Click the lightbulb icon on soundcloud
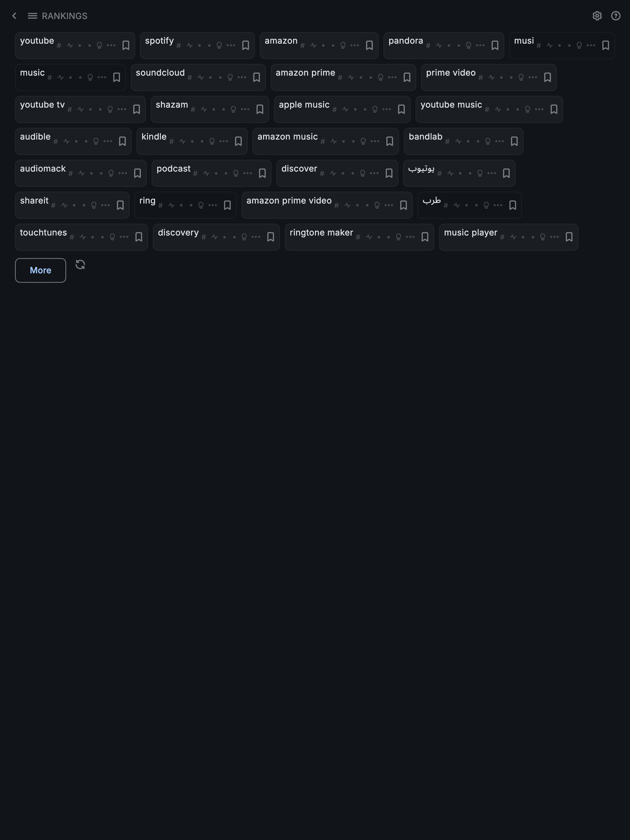The image size is (630, 840). [230, 77]
